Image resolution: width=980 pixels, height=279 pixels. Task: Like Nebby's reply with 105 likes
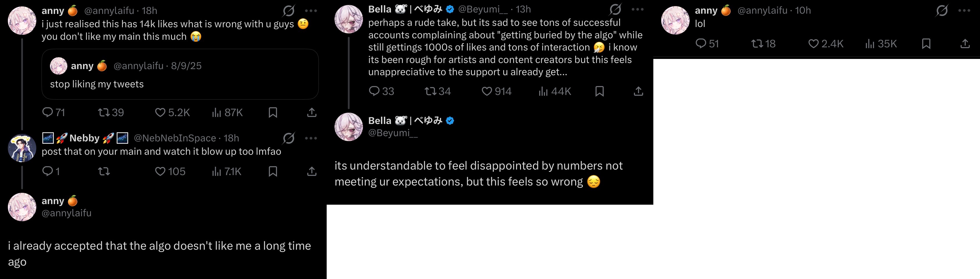(160, 171)
